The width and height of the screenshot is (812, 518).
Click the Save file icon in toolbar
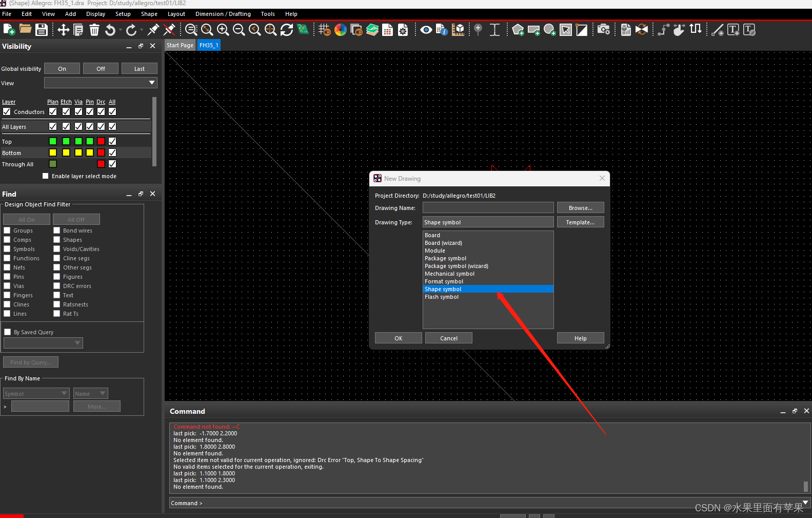click(42, 30)
